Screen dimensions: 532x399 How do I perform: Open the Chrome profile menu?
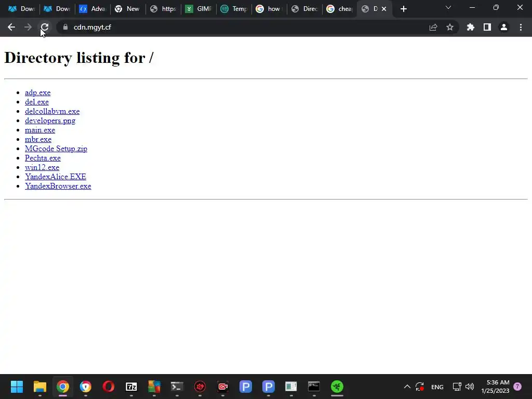[x=504, y=27]
